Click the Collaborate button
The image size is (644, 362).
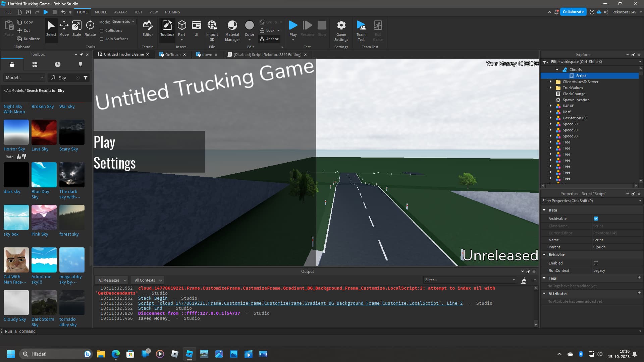(573, 12)
